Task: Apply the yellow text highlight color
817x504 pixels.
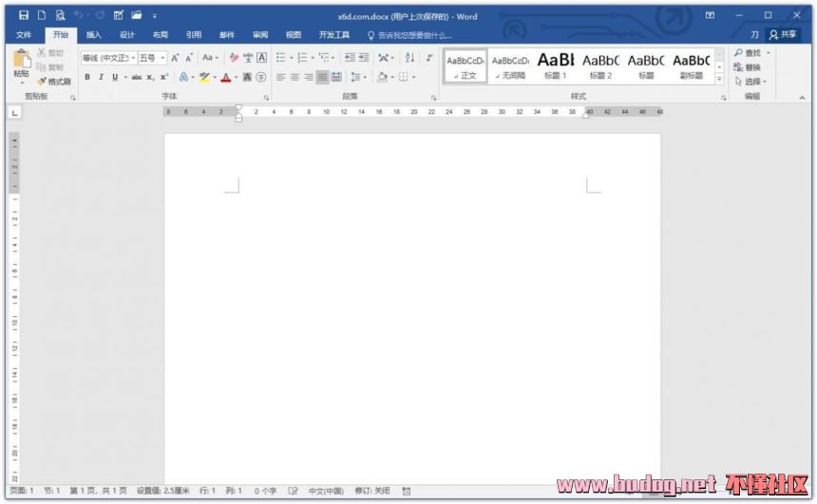Action: 203,77
